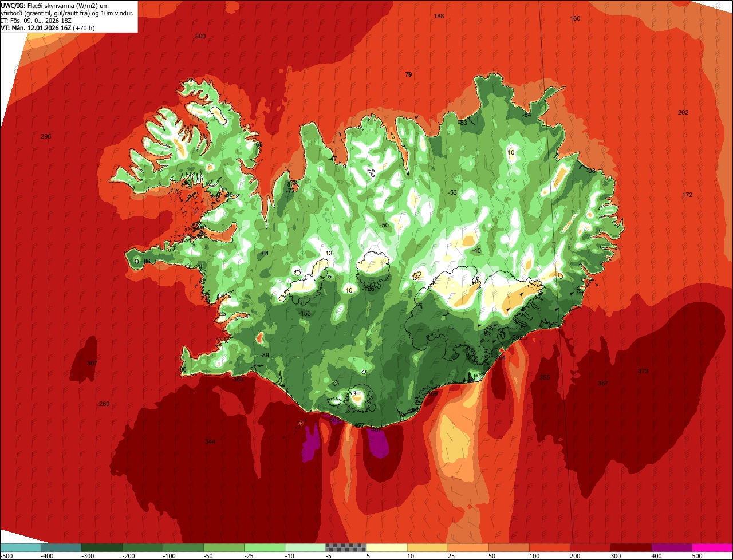The height and width of the screenshot is (560, 733).
Task: Click the map value '355' over the ocean
Action: tap(545, 377)
